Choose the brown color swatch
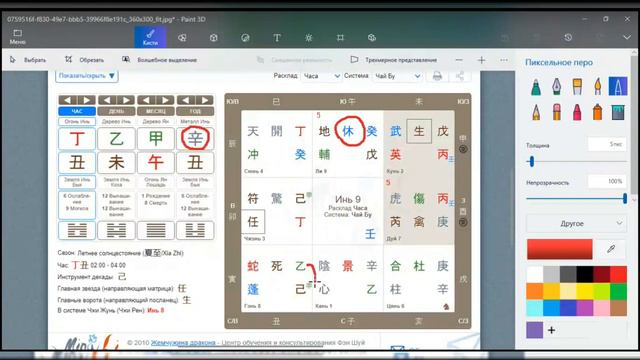The width and height of the screenshot is (640, 360). [x=618, y=308]
